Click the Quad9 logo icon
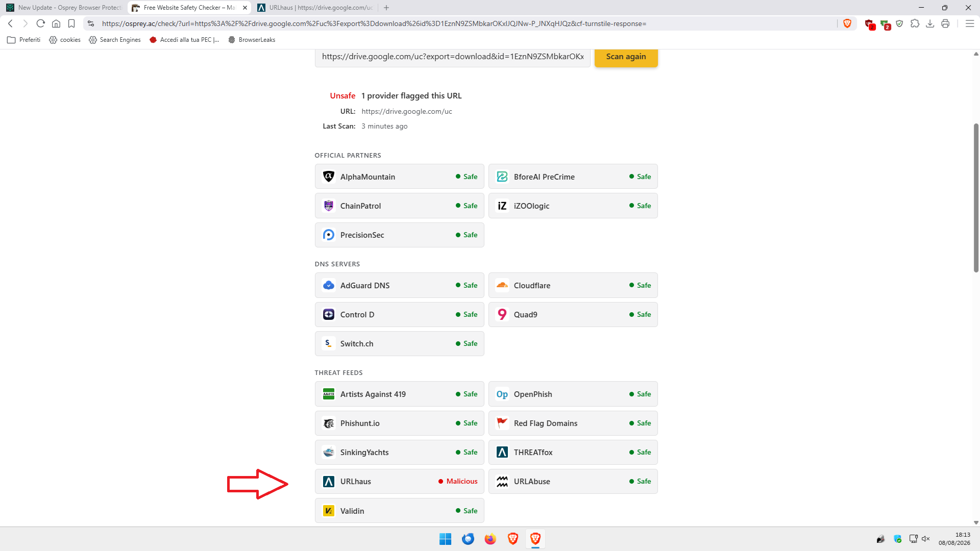 pos(502,314)
